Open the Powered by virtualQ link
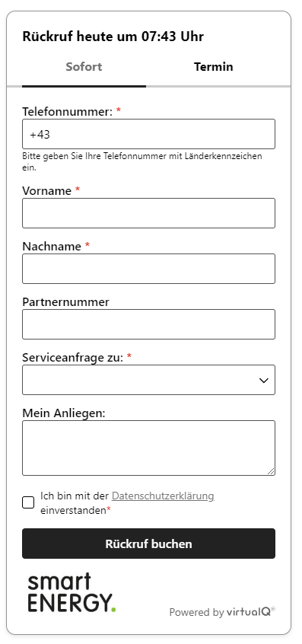Screen dimensions: 302x644 [x=222, y=612]
